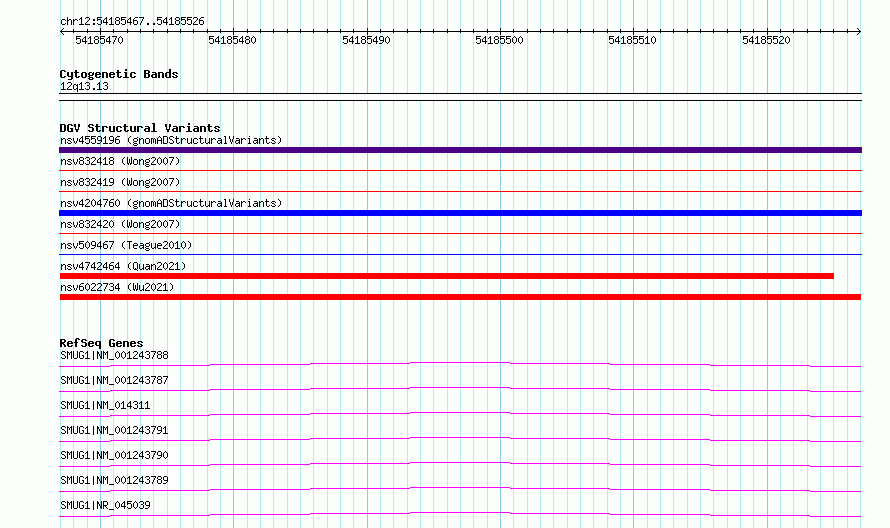The width and height of the screenshot is (890, 528).
Task: Click ruler position label 54185470
Action: point(99,40)
